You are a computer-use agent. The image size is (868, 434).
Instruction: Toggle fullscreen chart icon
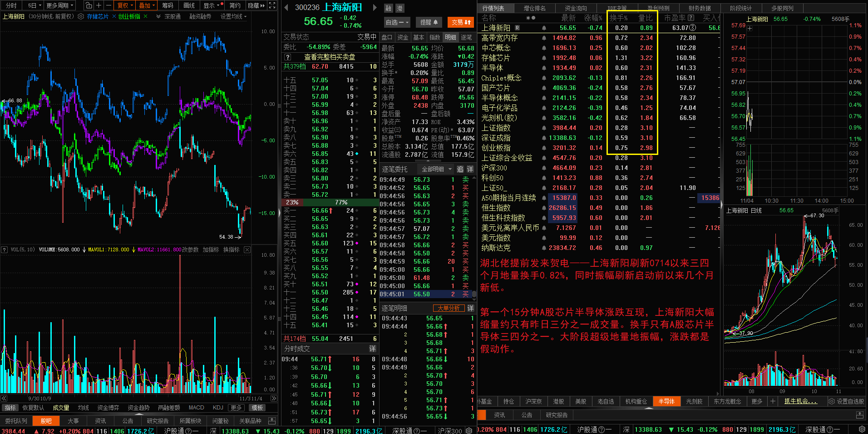click(x=272, y=5)
